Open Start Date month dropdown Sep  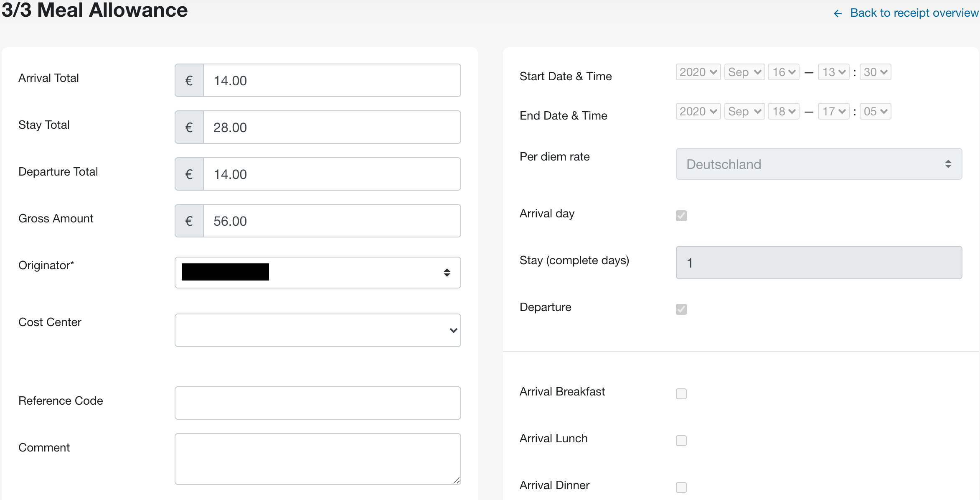coord(744,72)
